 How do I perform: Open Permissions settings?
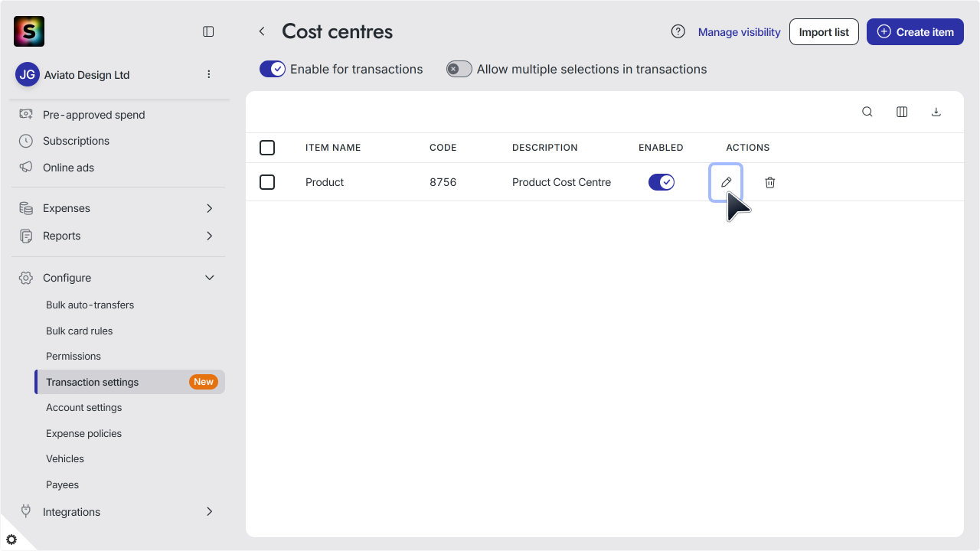pos(73,356)
